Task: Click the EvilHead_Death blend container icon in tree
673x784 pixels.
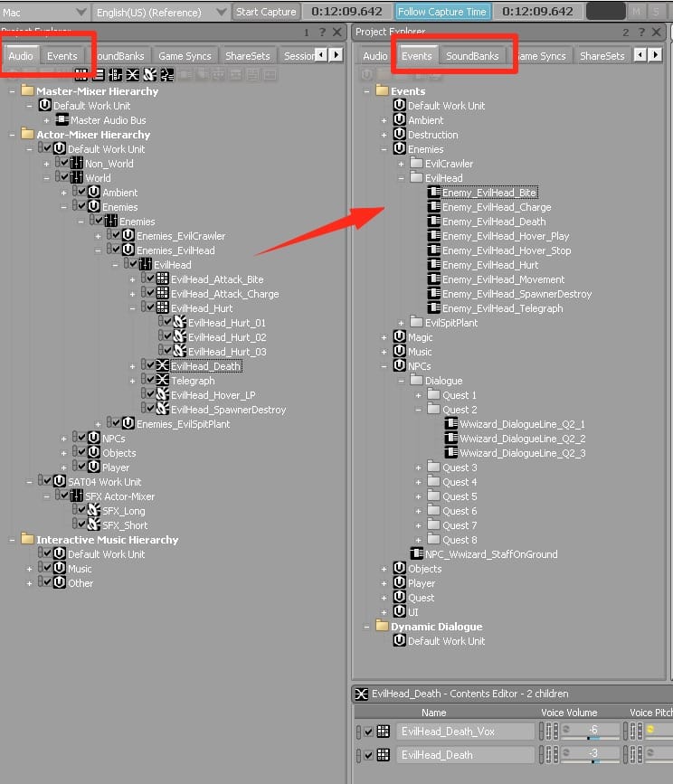Action: pos(163,366)
